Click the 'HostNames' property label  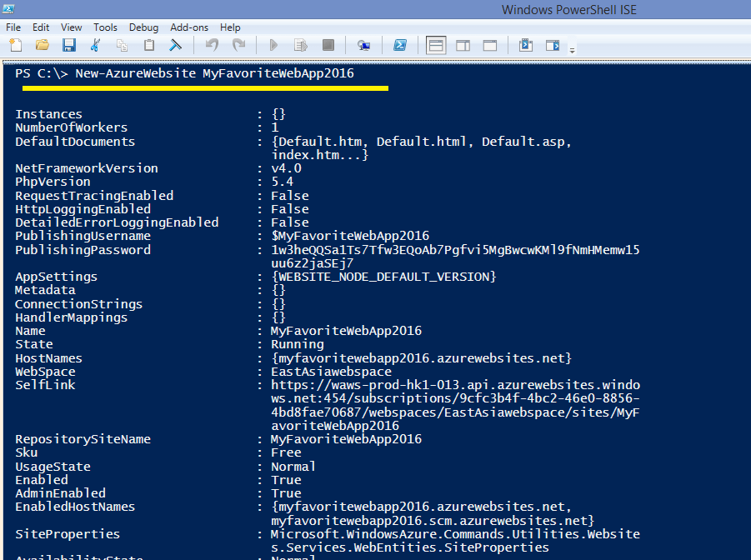coord(49,358)
